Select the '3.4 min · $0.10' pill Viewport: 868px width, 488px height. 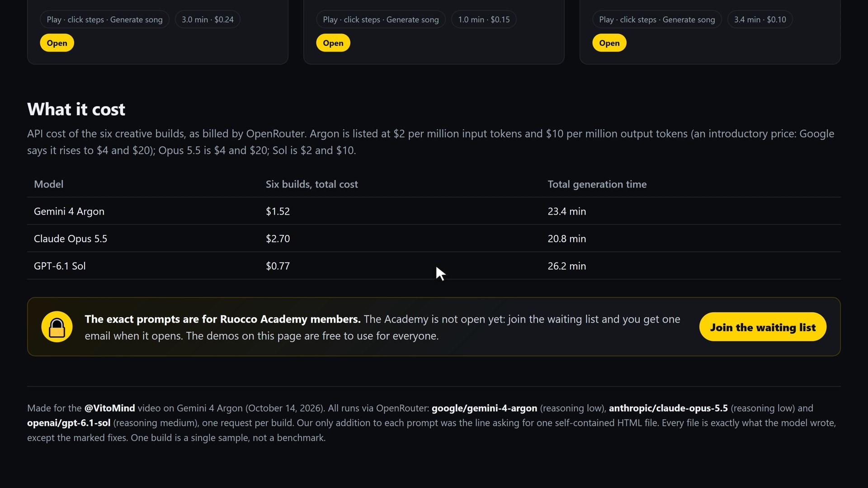pos(760,19)
